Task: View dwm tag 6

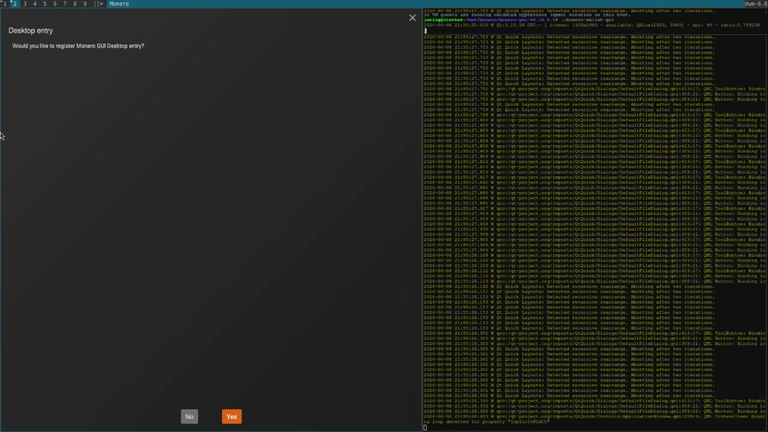Action: (x=54, y=3)
